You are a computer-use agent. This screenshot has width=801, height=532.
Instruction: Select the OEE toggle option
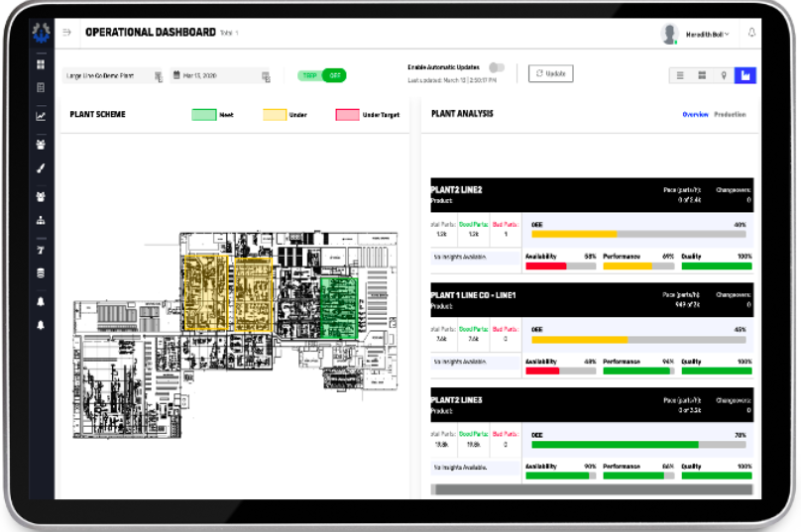334,75
